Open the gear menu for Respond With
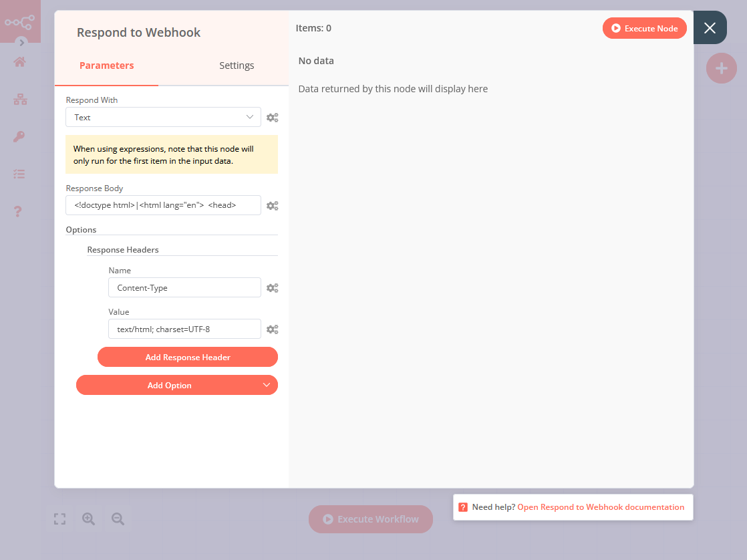 [x=272, y=117]
